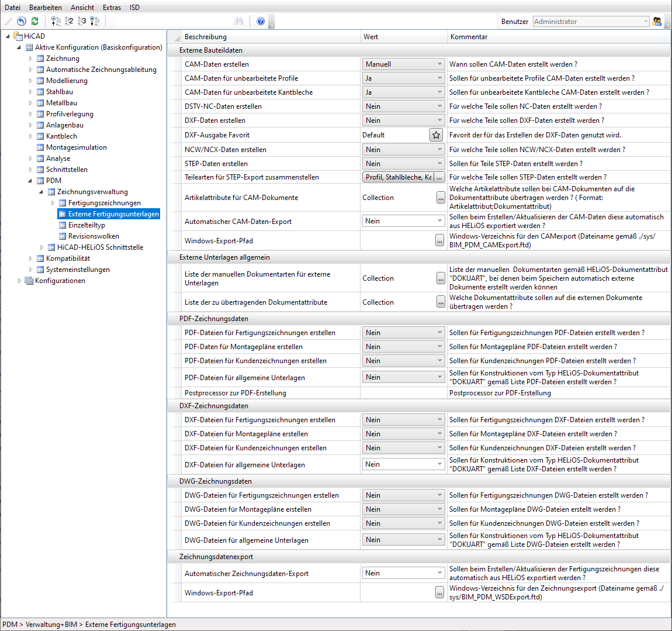Expand the HiCAD-HELiOS Schnittstelle node

click(x=41, y=247)
